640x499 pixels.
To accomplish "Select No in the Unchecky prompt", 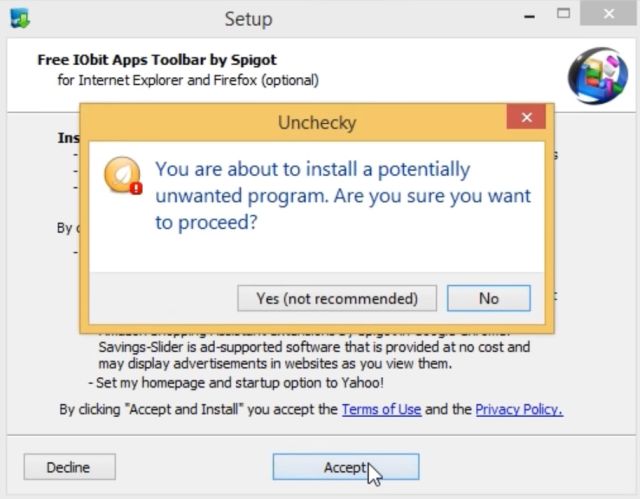I will pyautogui.click(x=489, y=298).
